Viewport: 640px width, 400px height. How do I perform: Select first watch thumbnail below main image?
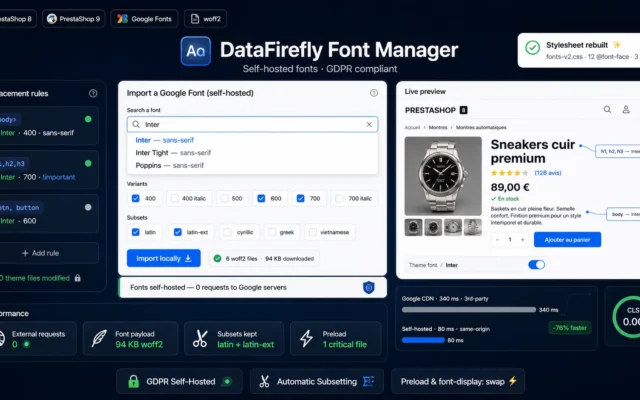click(x=413, y=227)
